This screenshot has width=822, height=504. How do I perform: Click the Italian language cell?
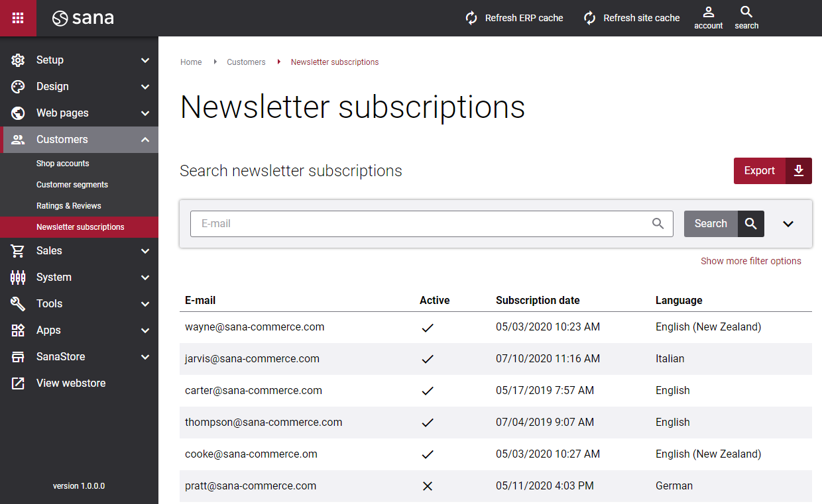tap(670, 359)
